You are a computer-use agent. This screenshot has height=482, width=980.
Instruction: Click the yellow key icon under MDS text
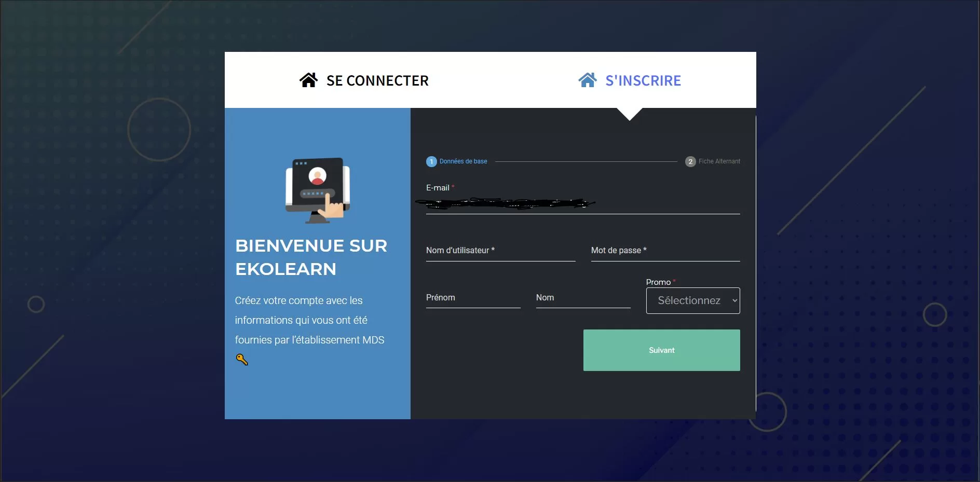coord(242,360)
